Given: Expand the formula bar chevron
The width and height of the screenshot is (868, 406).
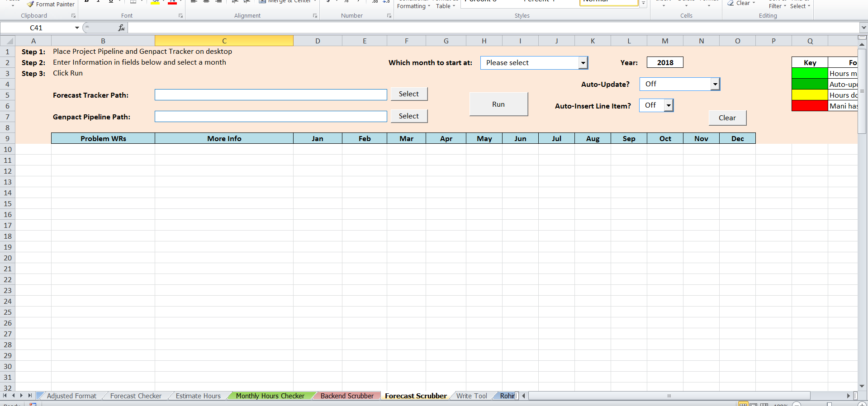Looking at the screenshot, I should (x=863, y=28).
